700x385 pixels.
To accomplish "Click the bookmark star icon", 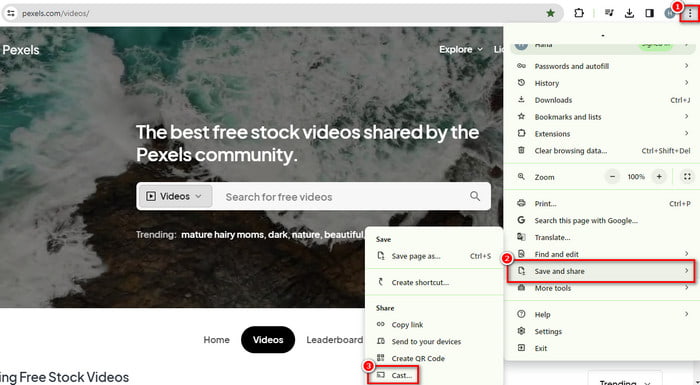I will tap(551, 13).
